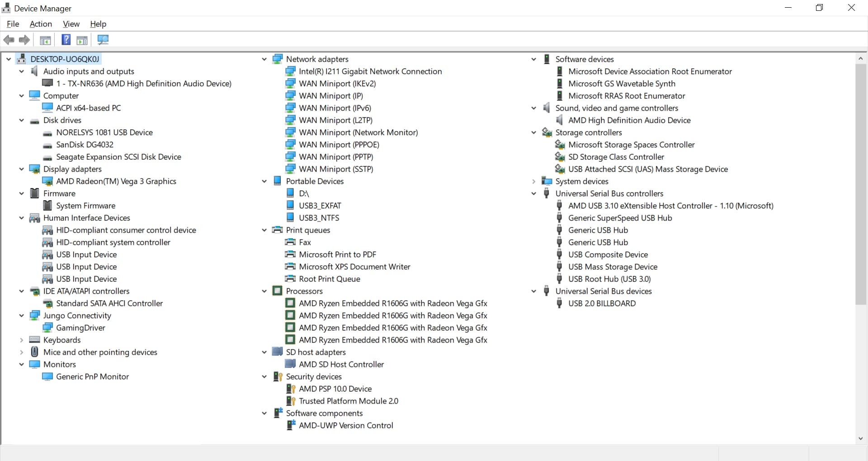Click the System devices folder icon
868x461 pixels.
(x=547, y=181)
